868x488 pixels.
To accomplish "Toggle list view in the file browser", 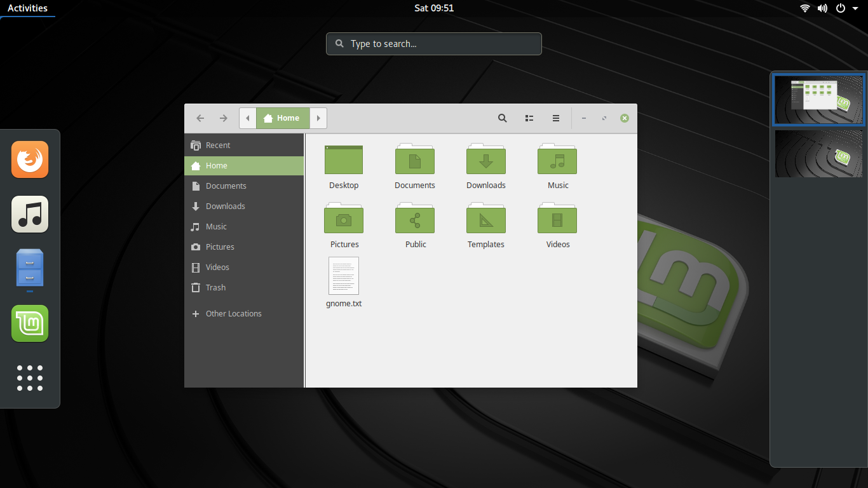I will [x=529, y=118].
